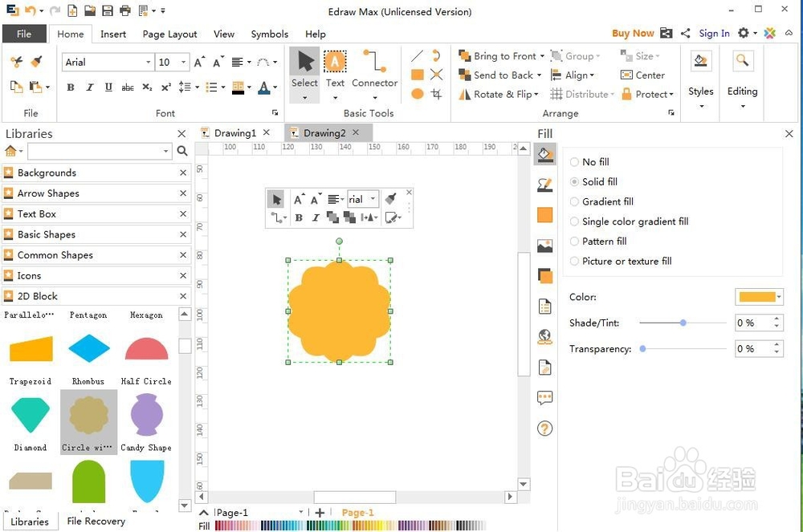Open the Fill tab in side panel
This screenshot has width=803, height=532.
pyautogui.click(x=545, y=155)
